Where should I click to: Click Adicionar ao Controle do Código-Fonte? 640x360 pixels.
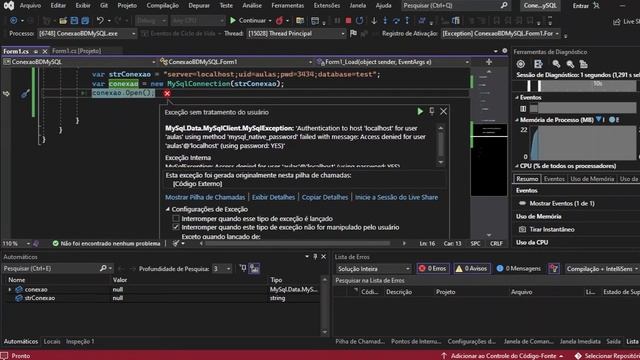tap(503, 356)
